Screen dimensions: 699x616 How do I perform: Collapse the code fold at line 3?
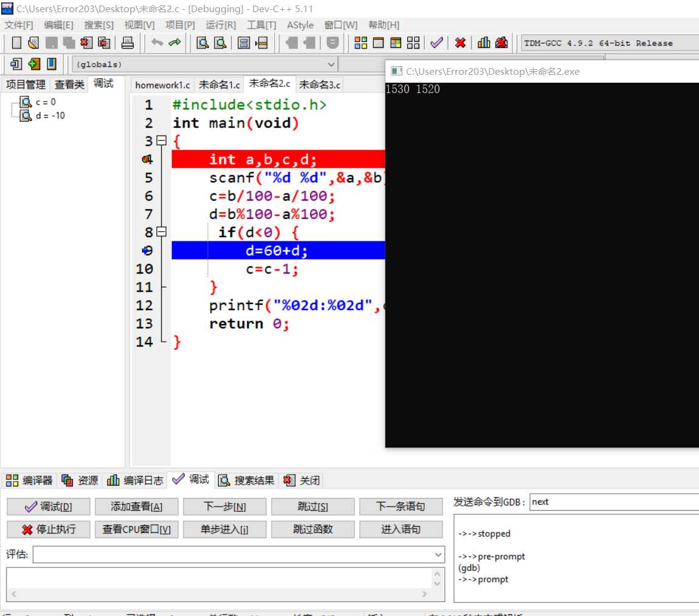click(x=162, y=141)
